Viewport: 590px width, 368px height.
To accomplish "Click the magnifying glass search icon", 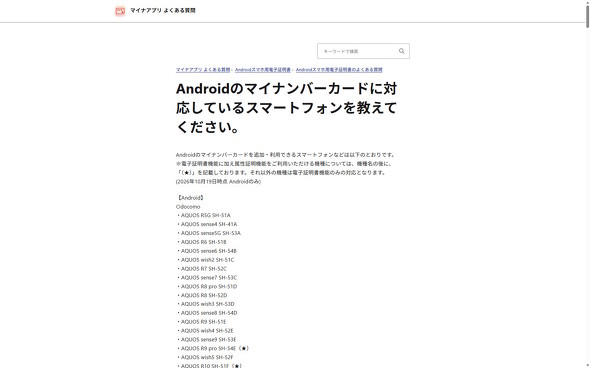I will click(x=401, y=51).
